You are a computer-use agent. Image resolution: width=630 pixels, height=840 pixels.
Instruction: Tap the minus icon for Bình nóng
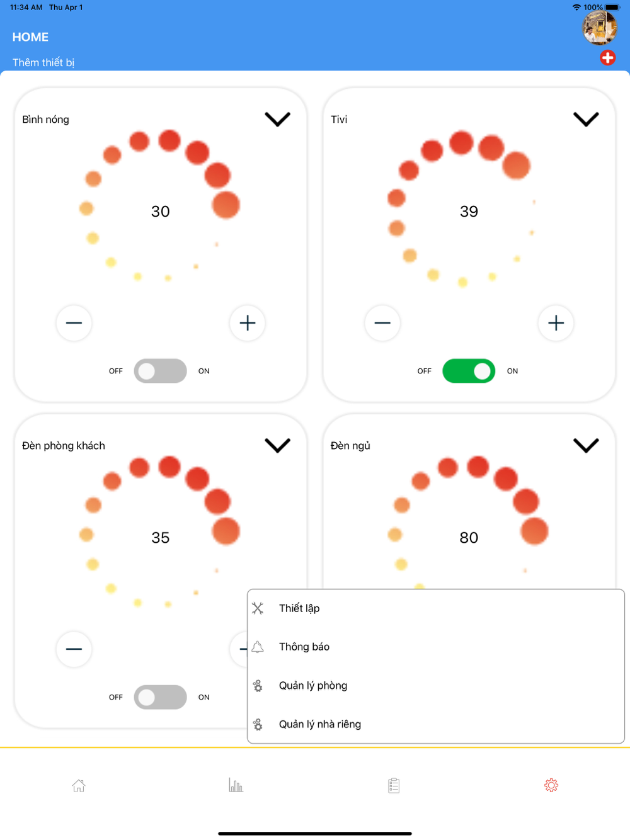tap(74, 323)
